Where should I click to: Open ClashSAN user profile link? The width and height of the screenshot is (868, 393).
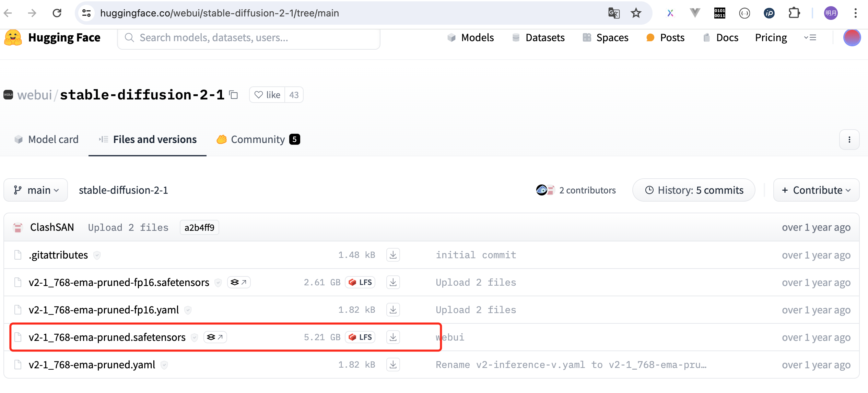coord(52,227)
